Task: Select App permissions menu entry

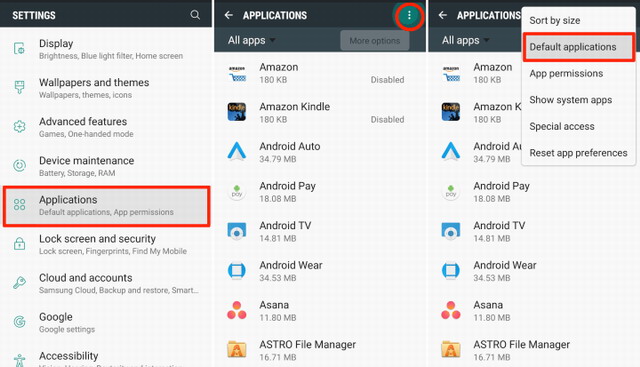Action: point(578,73)
